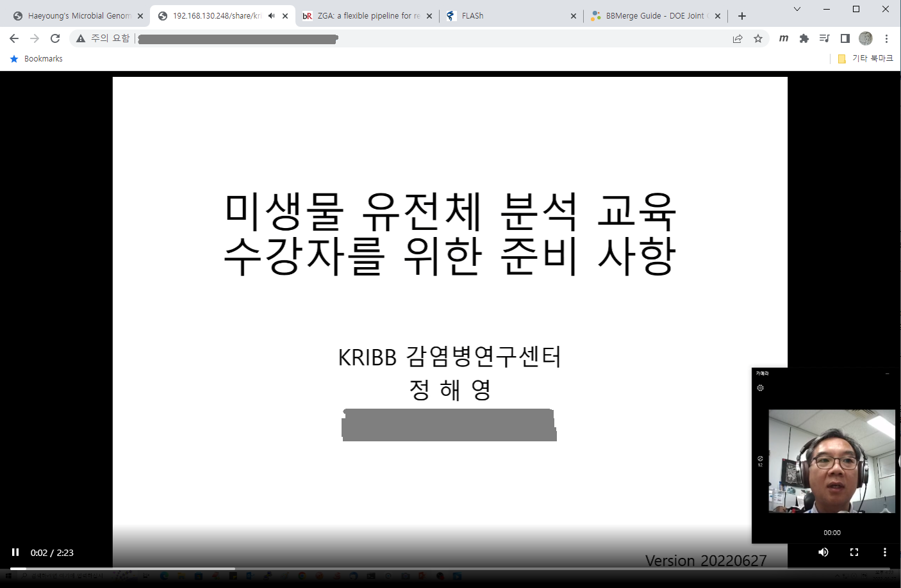Open the video player more options menu
The width and height of the screenshot is (901, 588).
885,552
